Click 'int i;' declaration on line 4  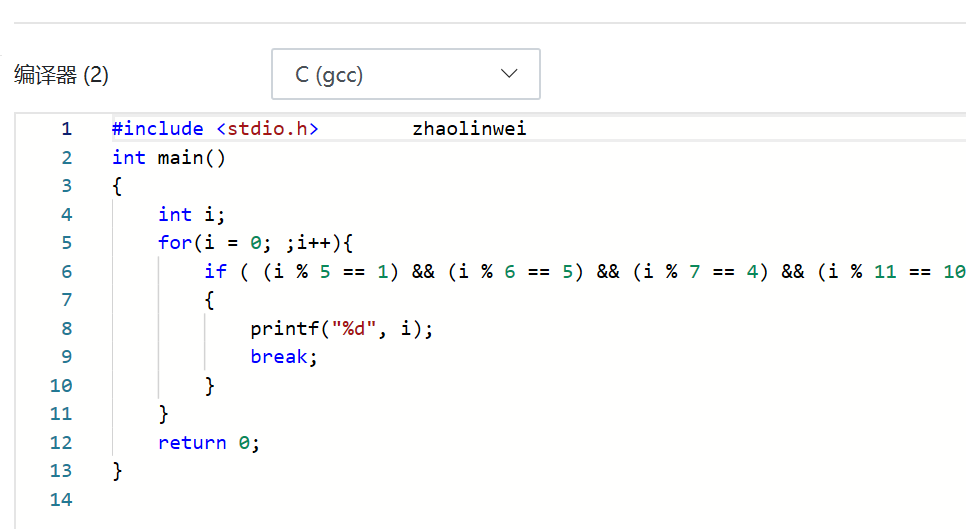[192, 214]
